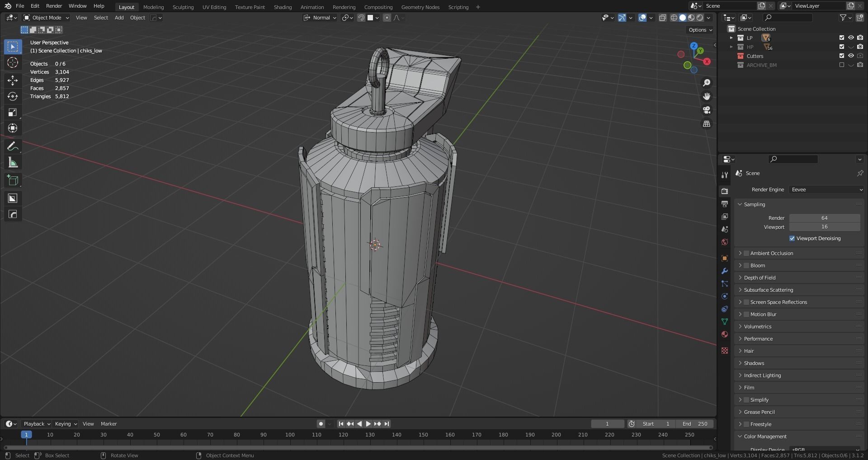The height and width of the screenshot is (460, 868).
Task: Hide the LP collection in viewport
Action: [x=851, y=38]
